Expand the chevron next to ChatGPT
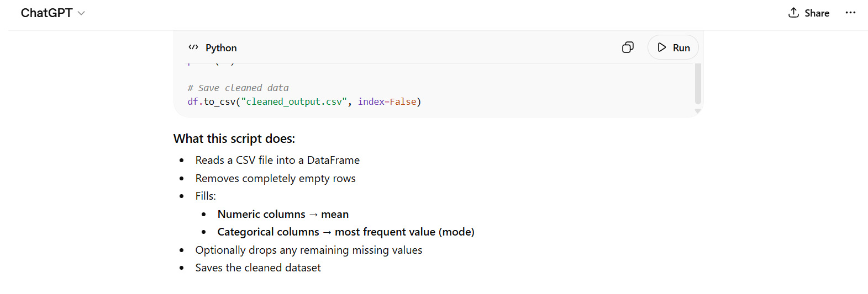 coord(81,13)
